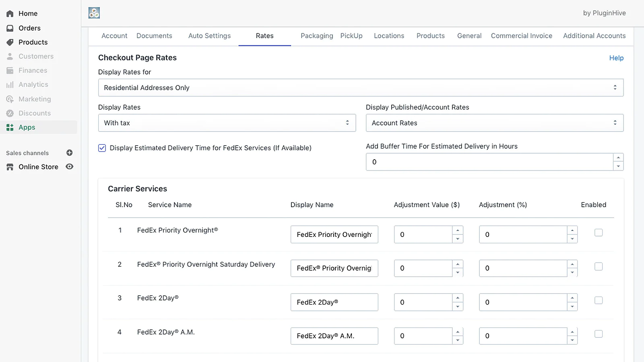Click the Apps grid icon
The image size is (644, 362).
click(10, 128)
